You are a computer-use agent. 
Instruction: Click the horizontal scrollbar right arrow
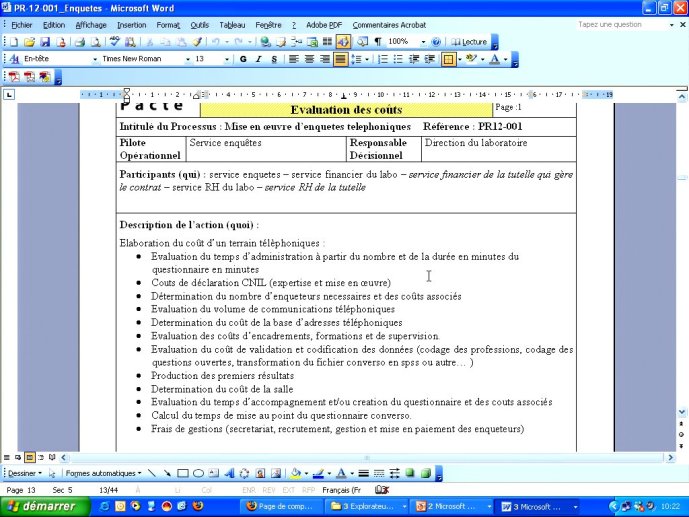coord(670,458)
